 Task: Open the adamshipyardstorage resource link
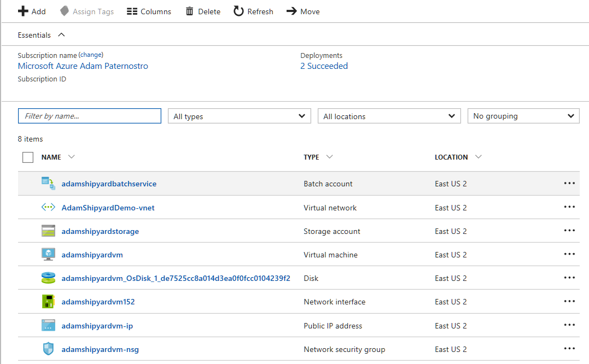coord(100,231)
